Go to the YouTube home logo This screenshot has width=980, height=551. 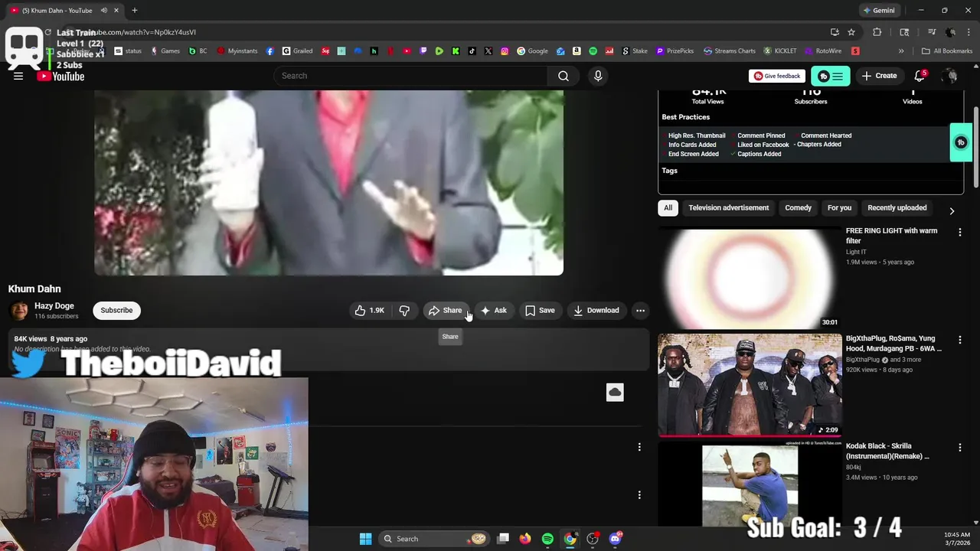click(60, 76)
